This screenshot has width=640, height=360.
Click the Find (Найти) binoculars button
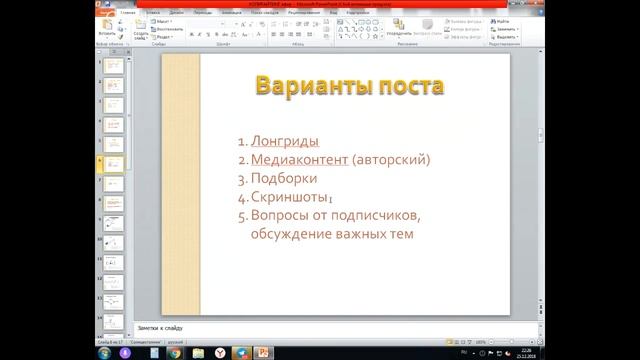click(500, 21)
